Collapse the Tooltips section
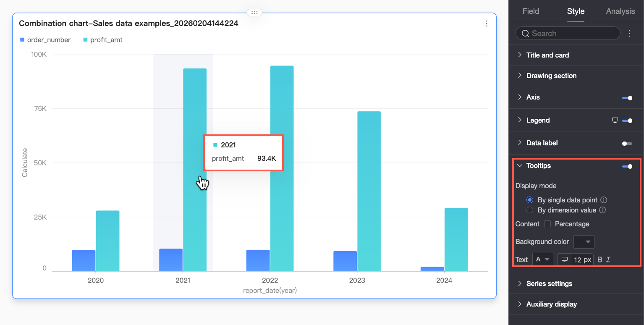The image size is (644, 325). (x=519, y=165)
